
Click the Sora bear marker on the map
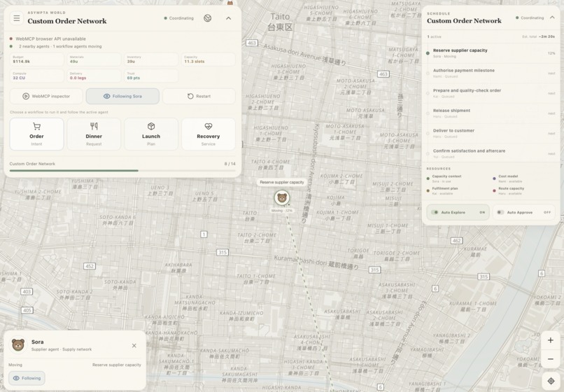tap(282, 198)
